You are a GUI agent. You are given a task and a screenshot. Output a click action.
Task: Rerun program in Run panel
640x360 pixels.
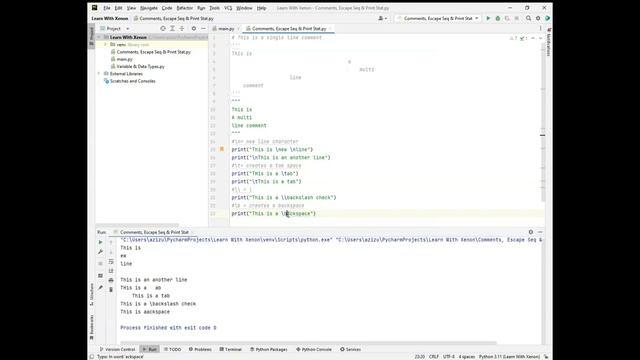(100, 242)
